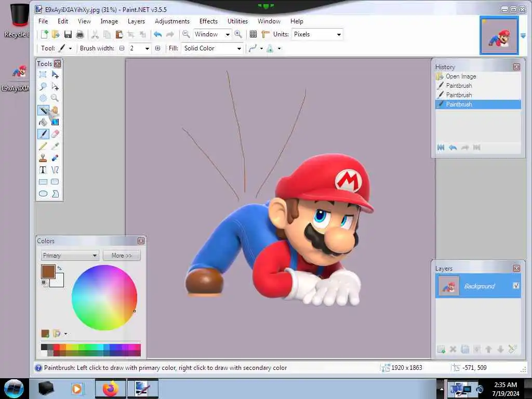Viewport: 532px width, 399px height.
Task: Click the More >> button in Colors
Action: tap(122, 256)
